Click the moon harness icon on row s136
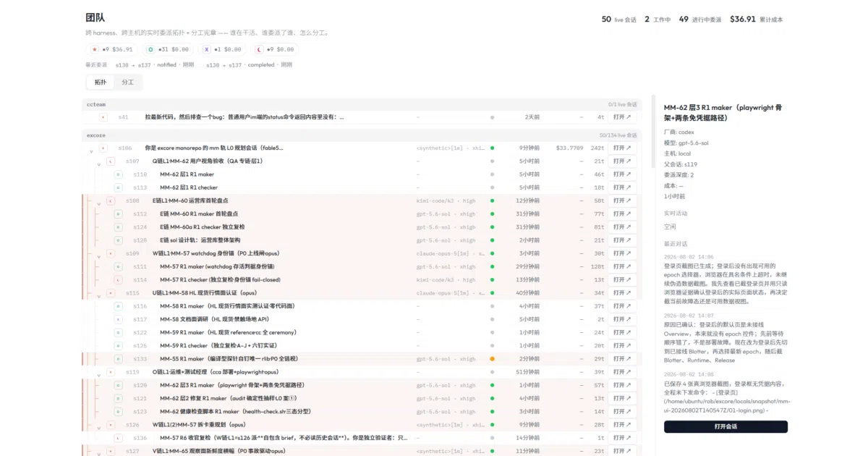The image size is (868, 456). (119, 438)
